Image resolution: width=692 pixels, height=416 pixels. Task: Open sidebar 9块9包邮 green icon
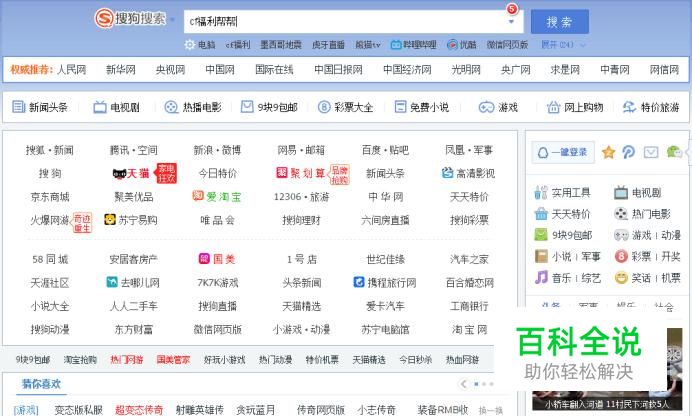[x=541, y=235]
